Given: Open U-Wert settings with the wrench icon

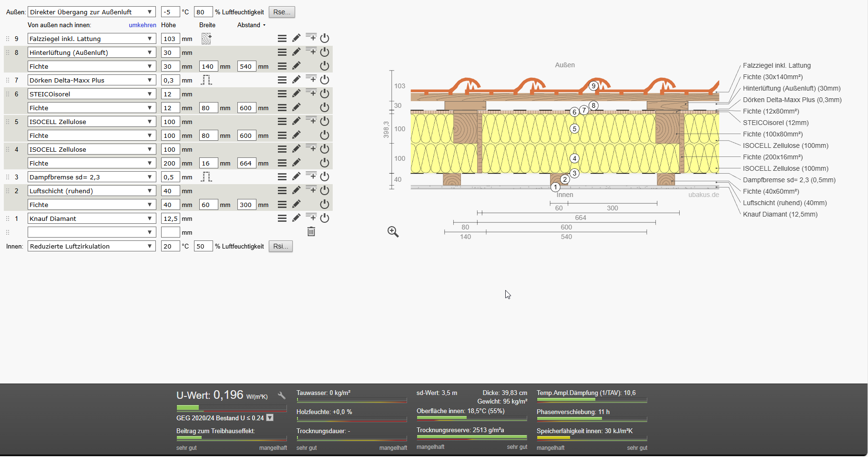Looking at the screenshot, I should (282, 395).
